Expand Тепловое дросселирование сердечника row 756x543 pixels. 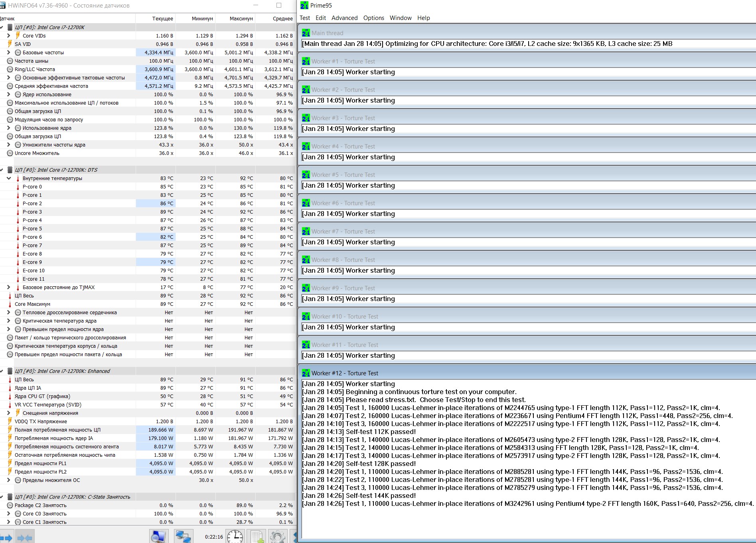(9, 312)
